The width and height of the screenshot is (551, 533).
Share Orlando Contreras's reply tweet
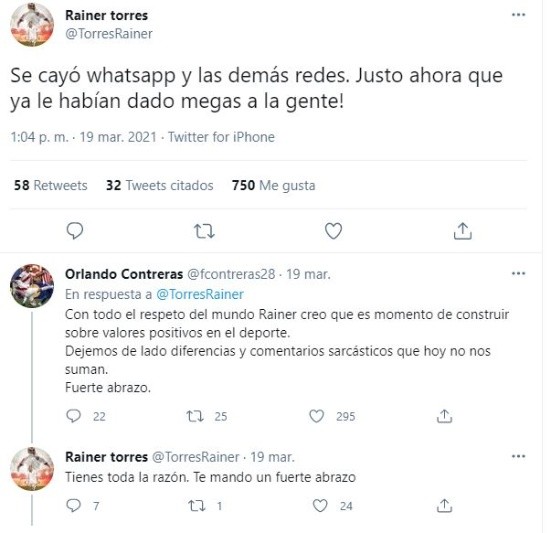(x=444, y=416)
